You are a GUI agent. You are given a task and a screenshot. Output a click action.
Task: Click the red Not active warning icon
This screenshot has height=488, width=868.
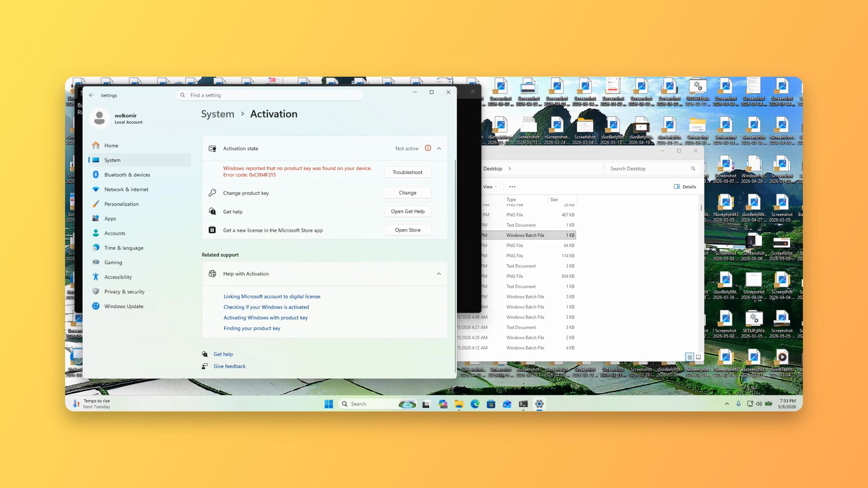point(428,148)
